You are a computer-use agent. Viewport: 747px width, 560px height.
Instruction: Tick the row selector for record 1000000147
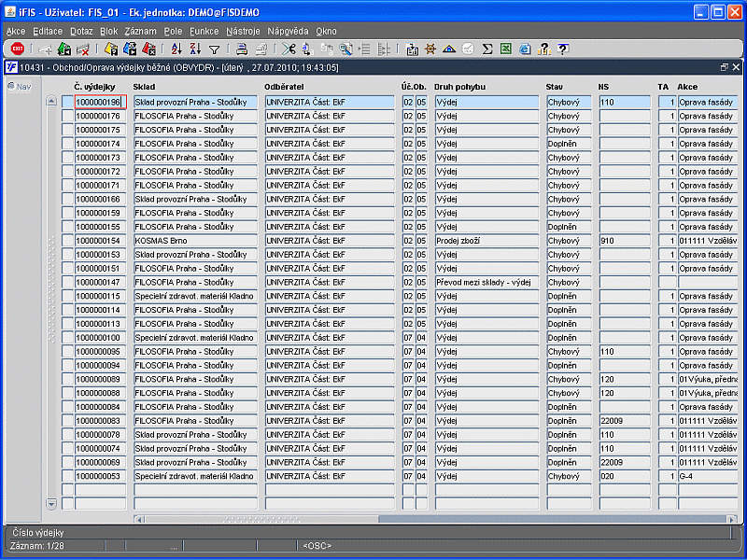click(67, 282)
